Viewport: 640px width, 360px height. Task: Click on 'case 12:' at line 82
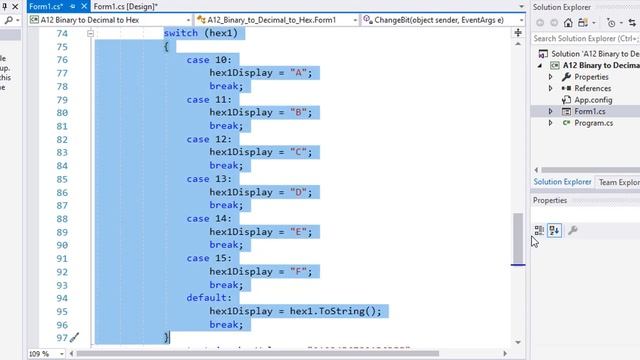[209, 139]
